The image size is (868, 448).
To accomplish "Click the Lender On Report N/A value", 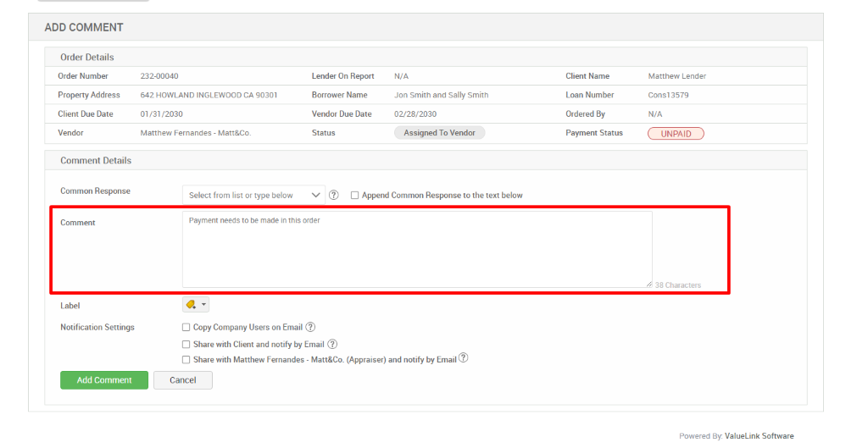I will click(x=401, y=76).
